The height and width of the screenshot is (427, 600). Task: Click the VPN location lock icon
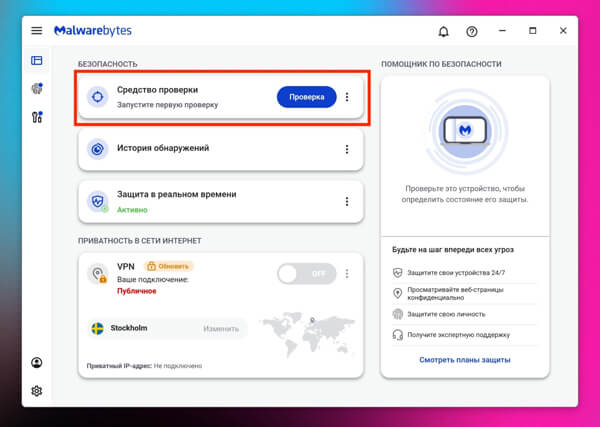[98, 274]
